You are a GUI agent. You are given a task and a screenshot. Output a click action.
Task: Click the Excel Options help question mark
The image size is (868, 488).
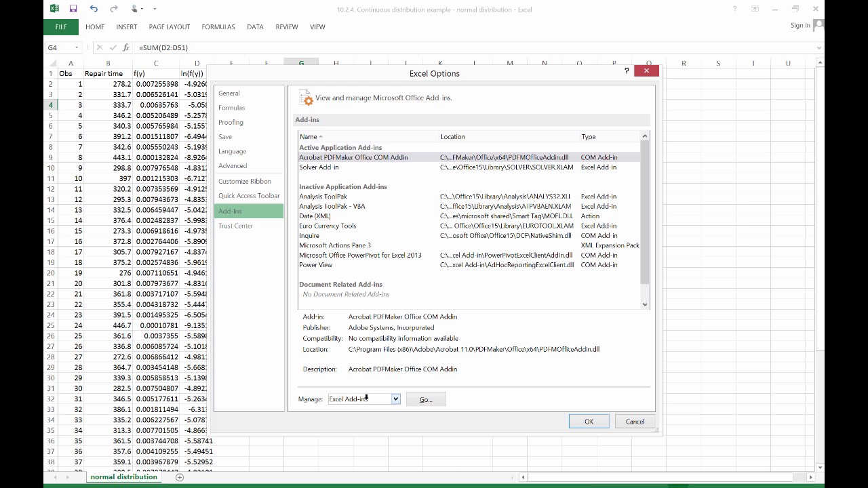point(627,70)
